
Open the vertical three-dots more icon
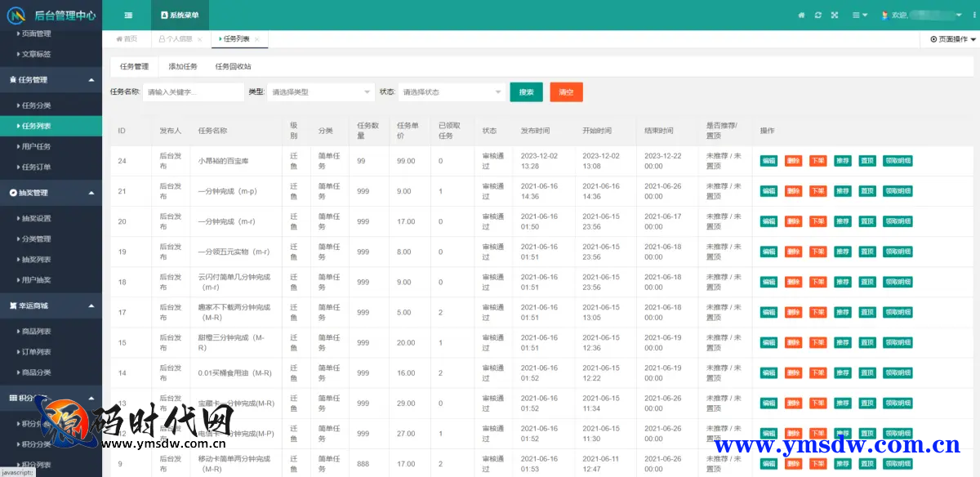[x=973, y=15]
